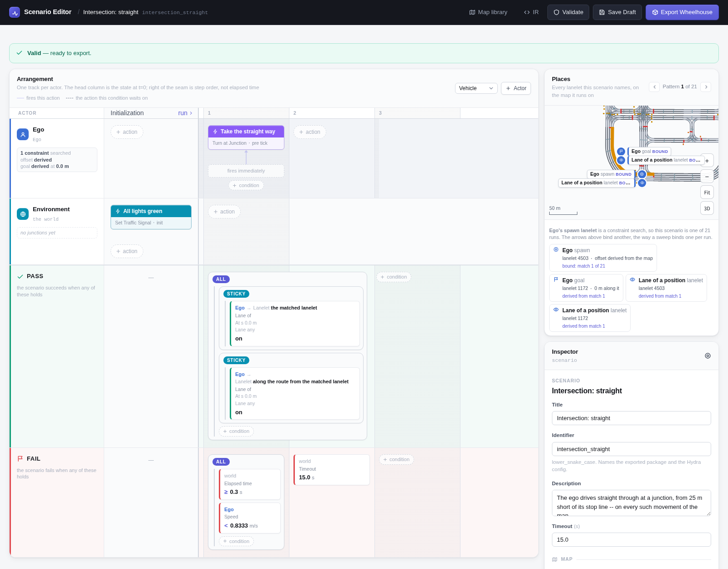Screen dimensions: 728x569
Task: Click the Inspector target icon
Action: 708,356
